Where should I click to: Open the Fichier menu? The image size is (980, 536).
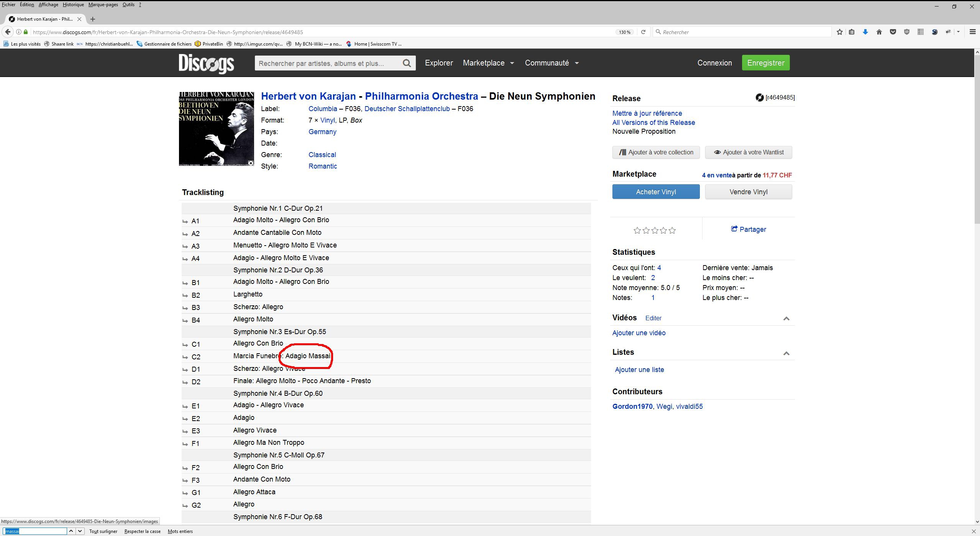8,5
